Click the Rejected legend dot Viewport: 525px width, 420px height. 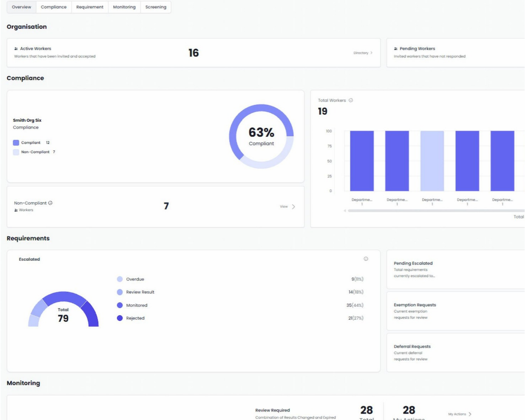click(x=119, y=318)
